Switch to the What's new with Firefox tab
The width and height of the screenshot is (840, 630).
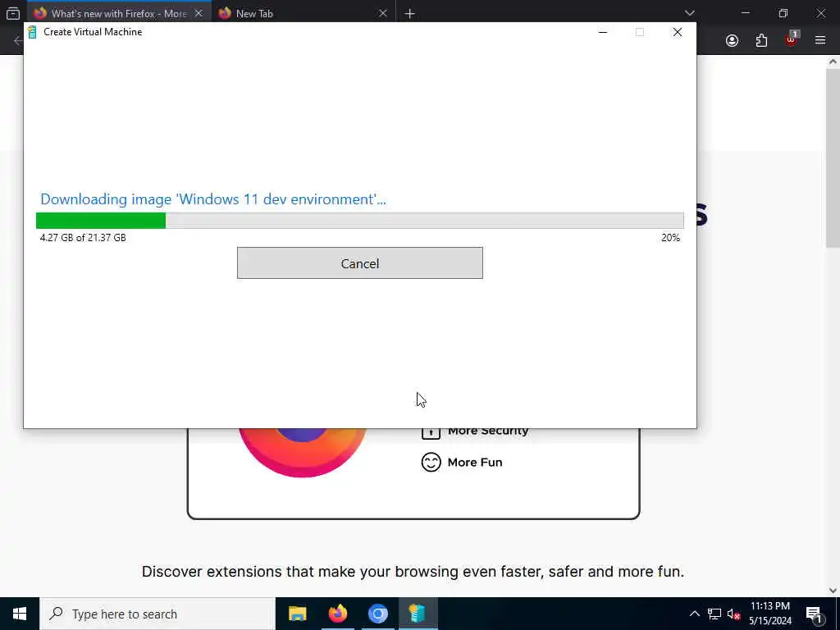[x=112, y=13]
